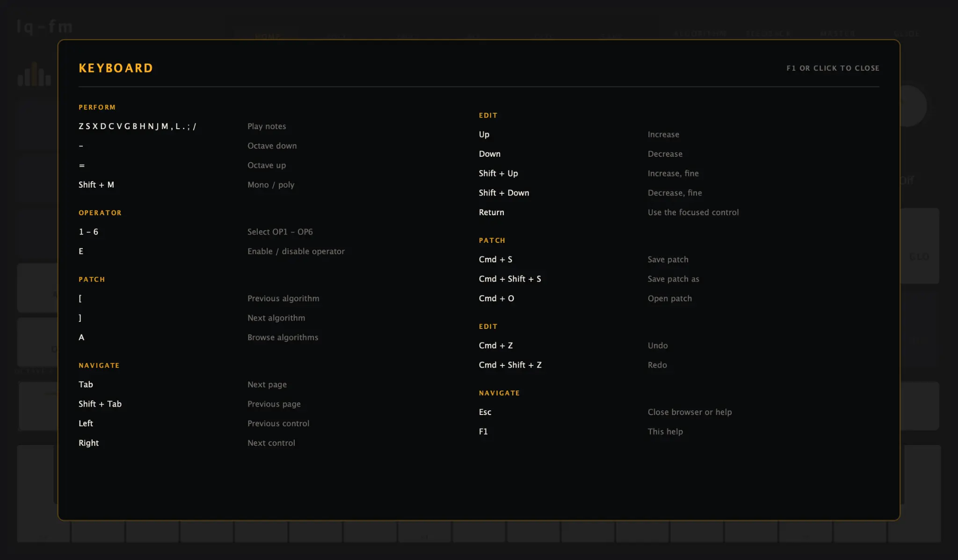This screenshot has height=560, width=958.
Task: Click the 'Increase, fine' description
Action: (673, 174)
